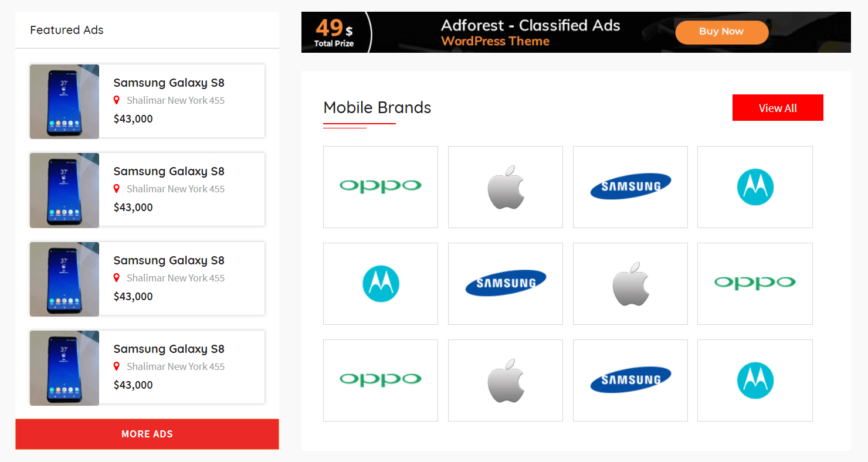
Task: Open the Samsung brand in the top row
Action: (630, 186)
